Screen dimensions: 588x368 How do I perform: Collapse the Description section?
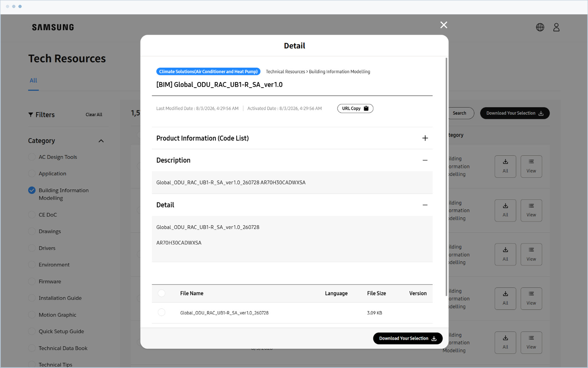(425, 160)
